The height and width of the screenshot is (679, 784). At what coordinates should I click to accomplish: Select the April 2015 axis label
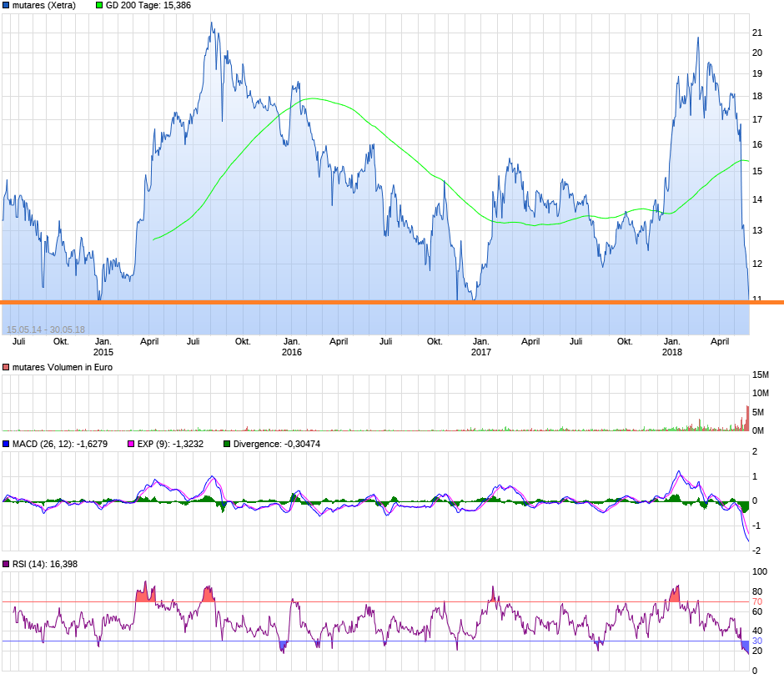point(149,340)
